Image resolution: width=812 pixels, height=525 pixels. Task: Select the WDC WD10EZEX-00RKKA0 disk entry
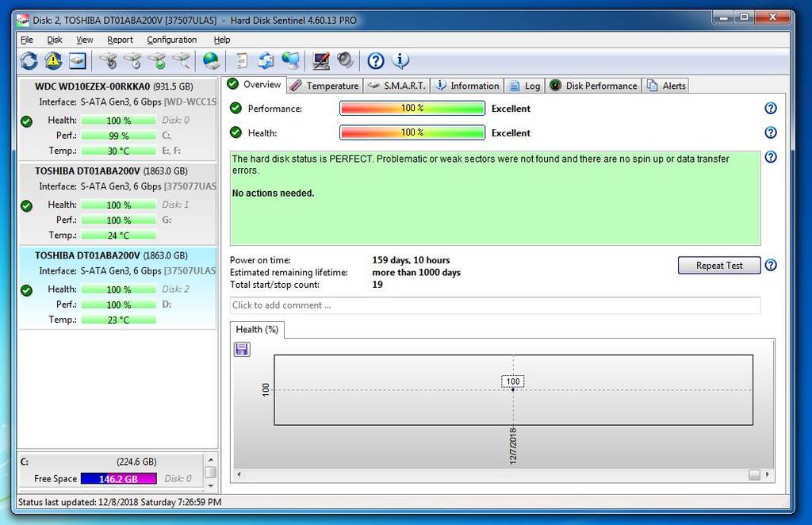point(117,120)
